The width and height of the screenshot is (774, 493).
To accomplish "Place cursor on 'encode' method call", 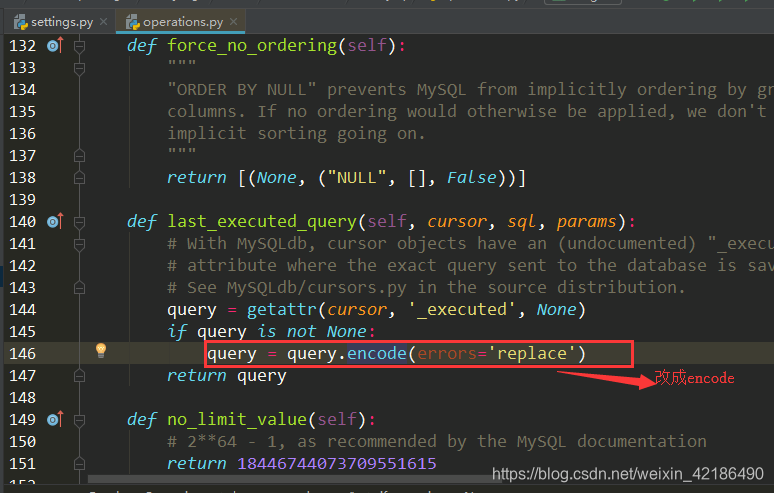I will [377, 353].
